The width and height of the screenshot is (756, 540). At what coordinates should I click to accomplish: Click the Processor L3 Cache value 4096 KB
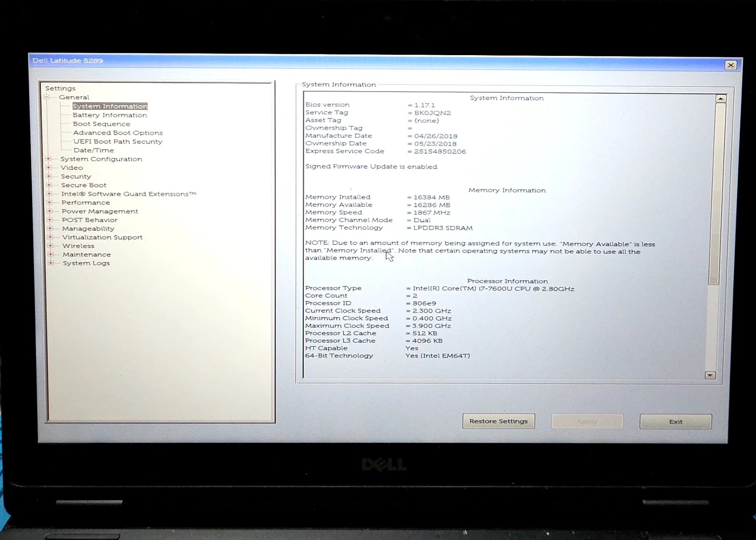point(427,341)
